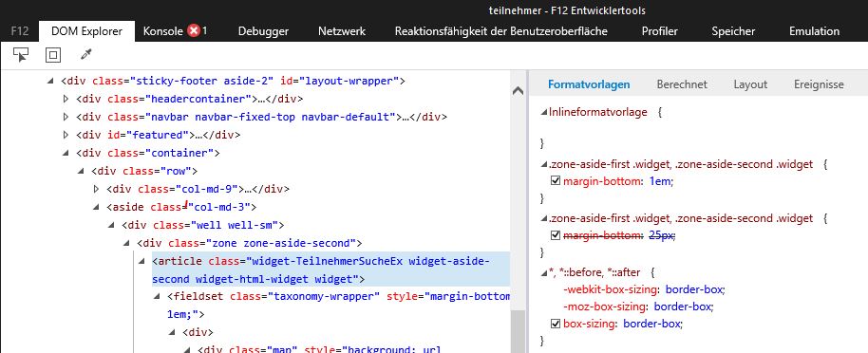
Task: Collapse the margin-bottom 1em .widget rule
Action: (543, 164)
